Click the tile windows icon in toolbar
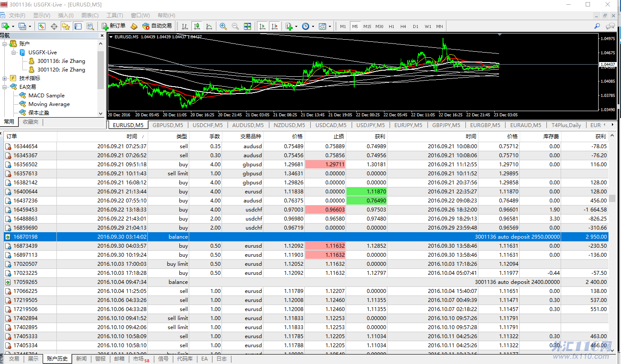 (x=247, y=26)
